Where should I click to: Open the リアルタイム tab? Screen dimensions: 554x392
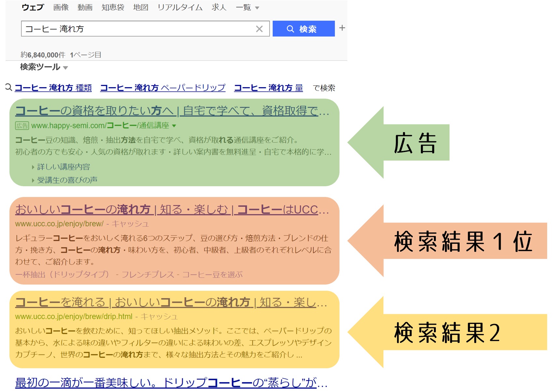pos(180,7)
